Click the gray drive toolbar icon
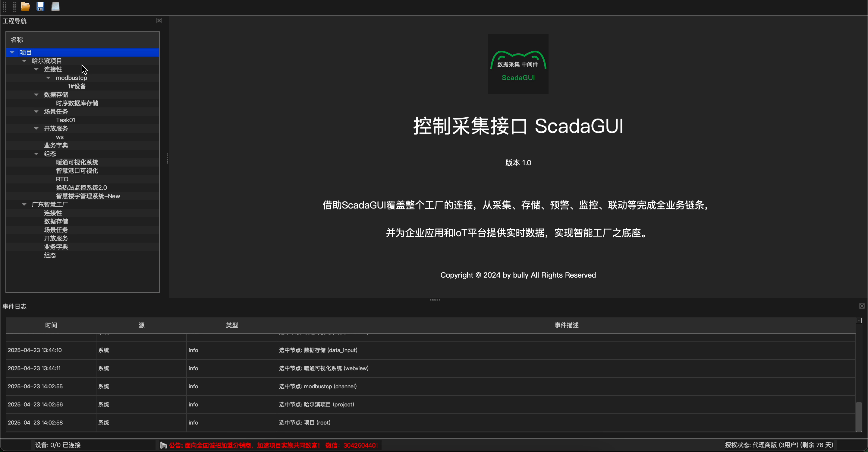The width and height of the screenshot is (868, 452). (55, 6)
